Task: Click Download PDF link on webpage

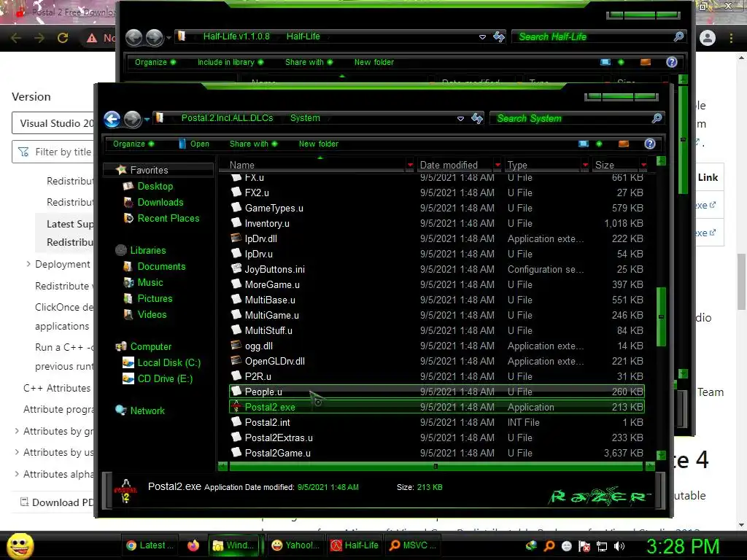Action: point(57,502)
